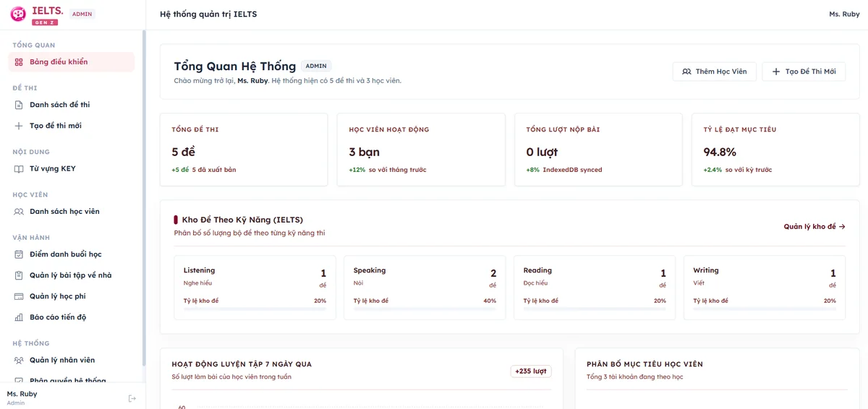The image size is (868, 409).
Task: Follow the Quản lý kho đề link
Action: 814,227
